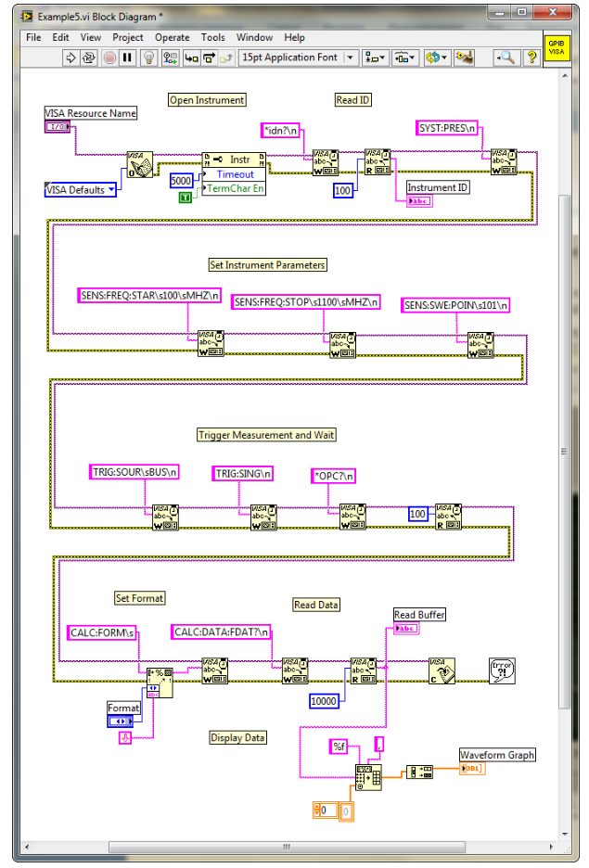This screenshot has width=589, height=868.
Task: Click the vertical scrollbar thumb
Action: coord(564,453)
